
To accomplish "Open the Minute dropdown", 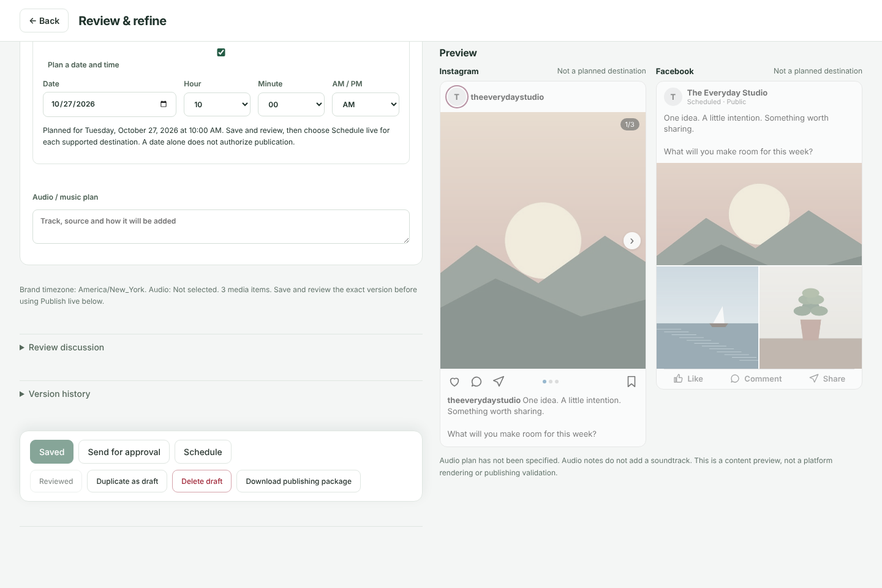I will pyautogui.click(x=292, y=105).
